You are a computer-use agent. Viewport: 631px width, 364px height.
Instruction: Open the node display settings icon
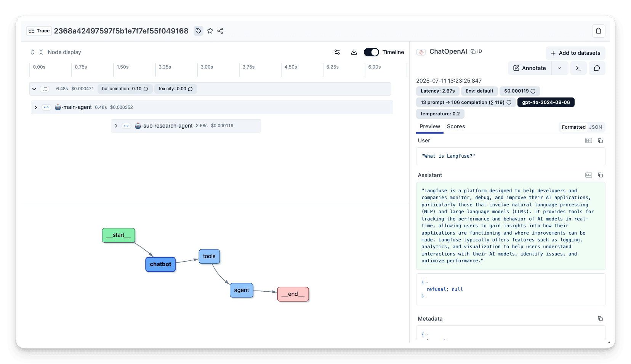pos(337,52)
